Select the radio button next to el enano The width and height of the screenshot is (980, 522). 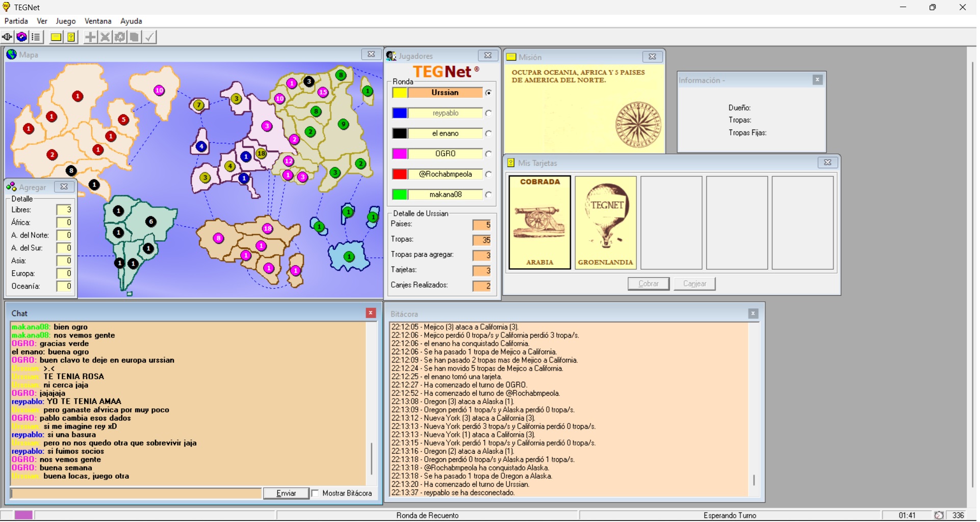pyautogui.click(x=488, y=134)
